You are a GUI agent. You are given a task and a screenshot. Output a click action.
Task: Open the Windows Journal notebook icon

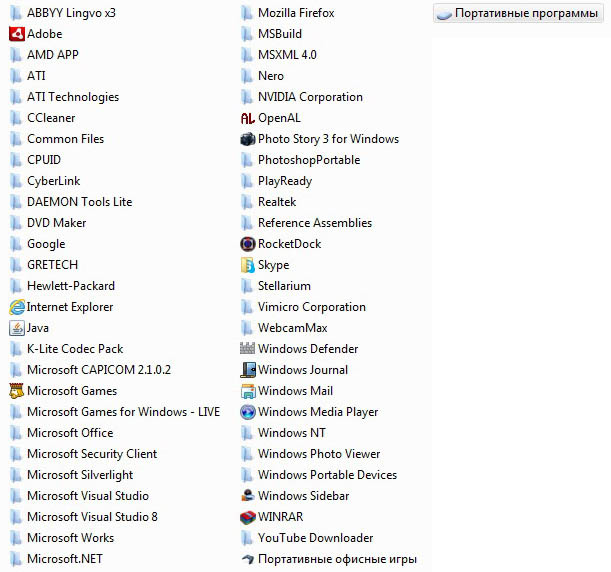(248, 370)
